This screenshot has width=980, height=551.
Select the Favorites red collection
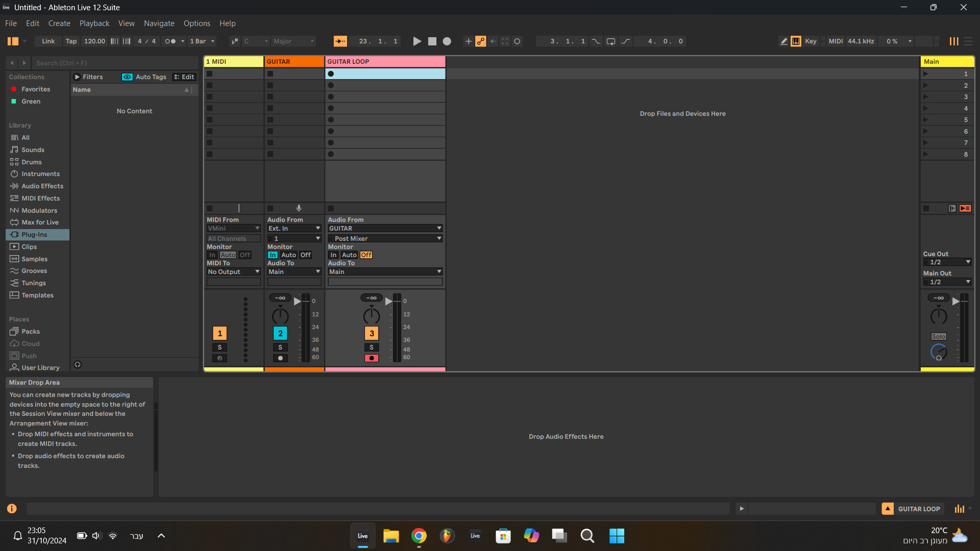(36, 89)
